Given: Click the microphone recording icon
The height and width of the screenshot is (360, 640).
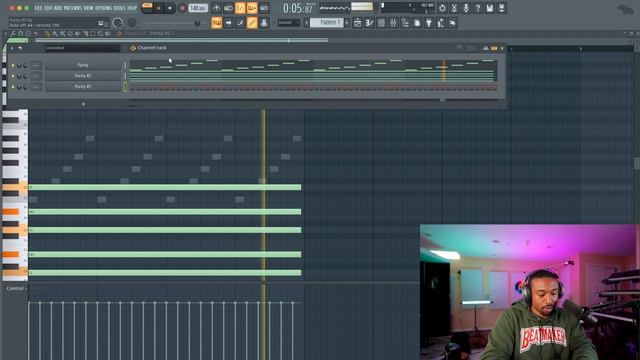Looking at the screenshot, I should click(x=466, y=8).
